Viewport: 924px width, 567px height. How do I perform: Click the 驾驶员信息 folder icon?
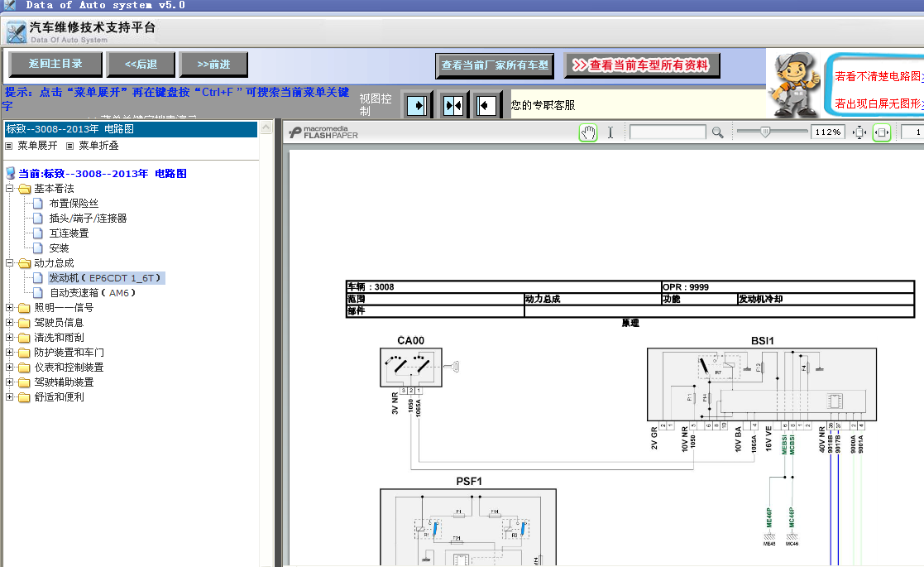click(24, 322)
